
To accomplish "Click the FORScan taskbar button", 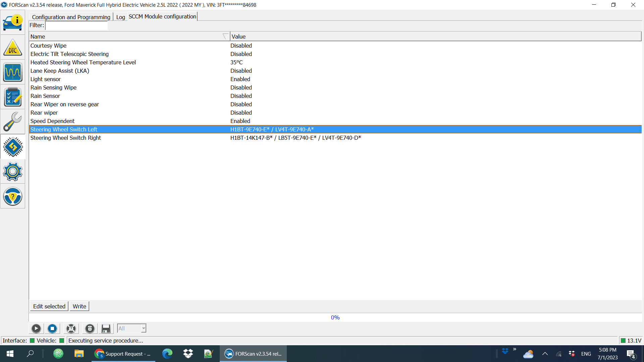I will (253, 354).
